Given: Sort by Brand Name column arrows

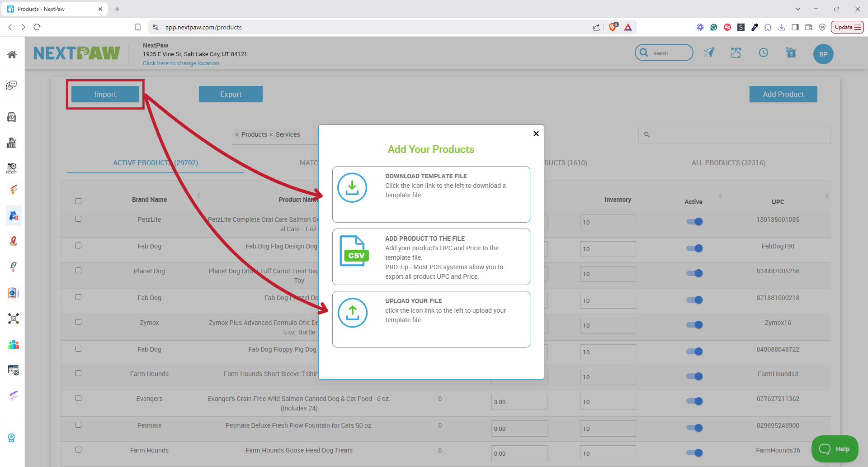Looking at the screenshot, I should pos(198,196).
